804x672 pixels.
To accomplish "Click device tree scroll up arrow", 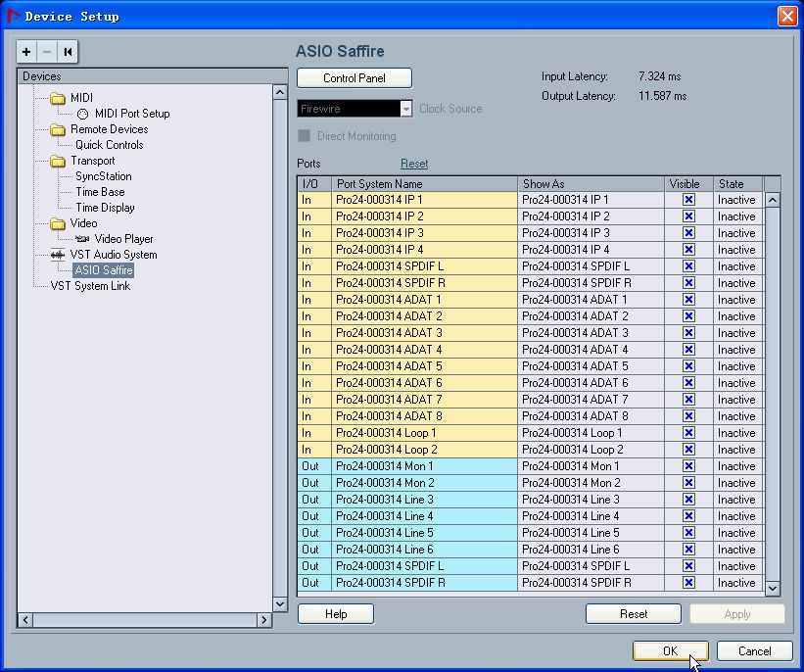I will click(280, 92).
